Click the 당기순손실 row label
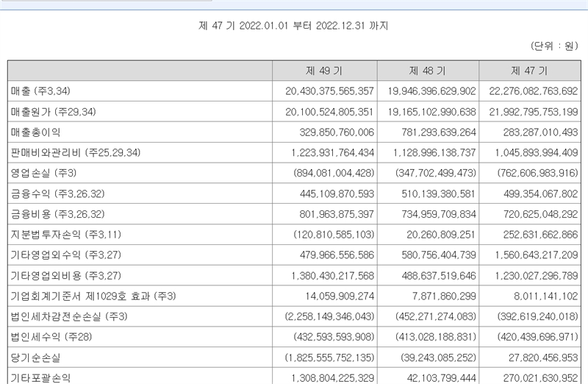 coord(36,357)
